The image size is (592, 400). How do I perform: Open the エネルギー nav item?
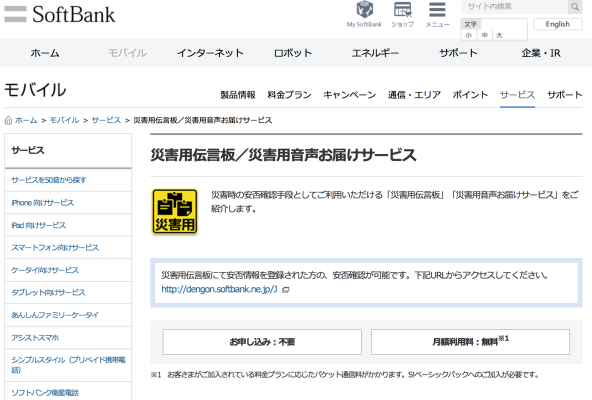click(375, 53)
